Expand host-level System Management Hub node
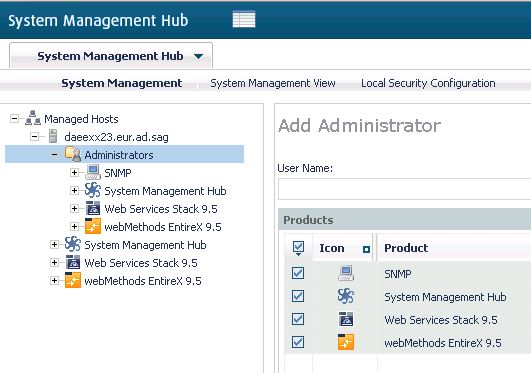The width and height of the screenshot is (531, 373). coord(54,244)
